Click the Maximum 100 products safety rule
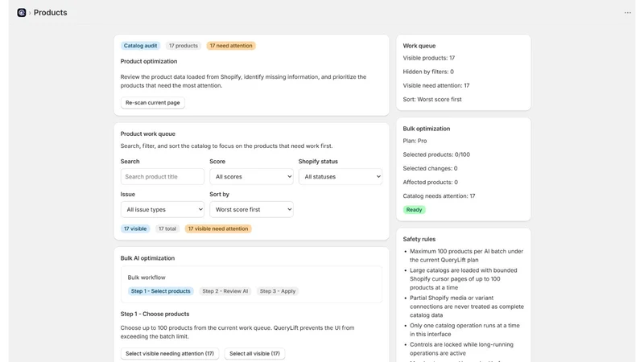644x362 pixels. (x=467, y=255)
